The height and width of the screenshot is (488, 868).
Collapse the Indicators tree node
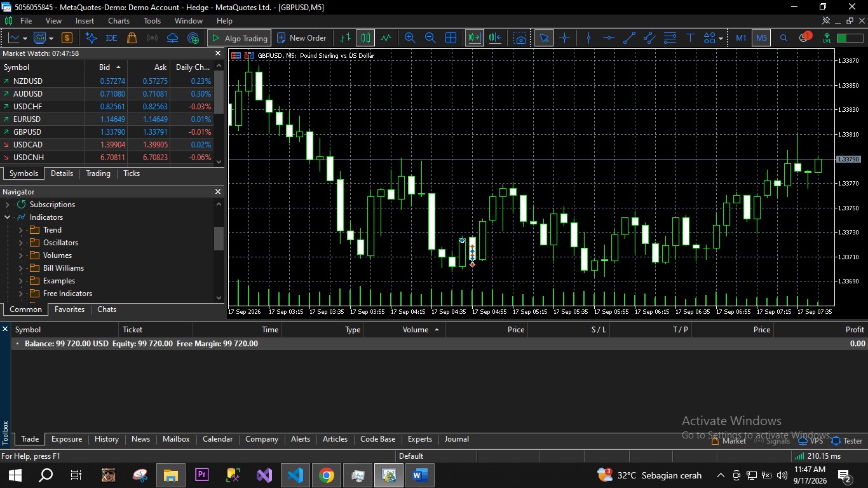[x=8, y=217]
